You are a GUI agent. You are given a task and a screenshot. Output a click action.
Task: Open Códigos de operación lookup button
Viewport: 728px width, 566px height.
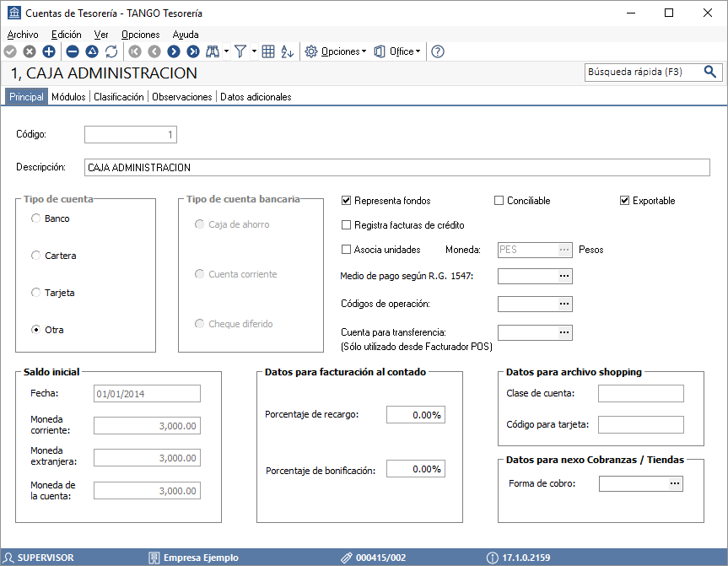click(x=564, y=305)
